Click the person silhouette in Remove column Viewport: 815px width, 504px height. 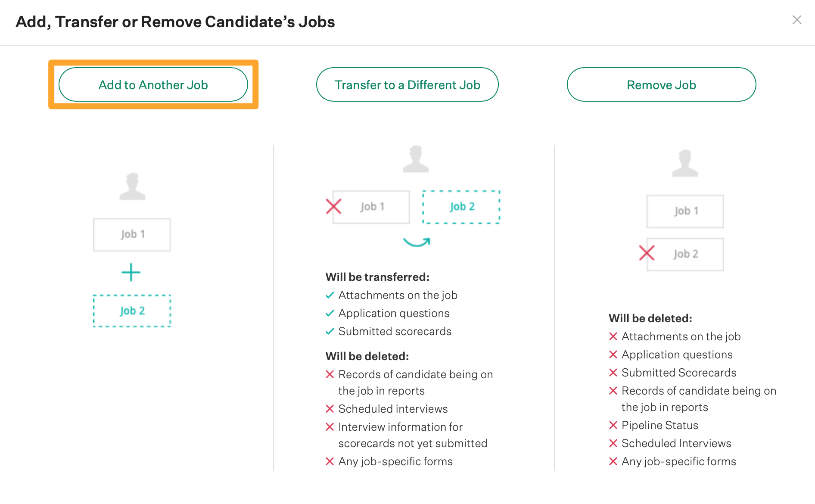coord(685,163)
